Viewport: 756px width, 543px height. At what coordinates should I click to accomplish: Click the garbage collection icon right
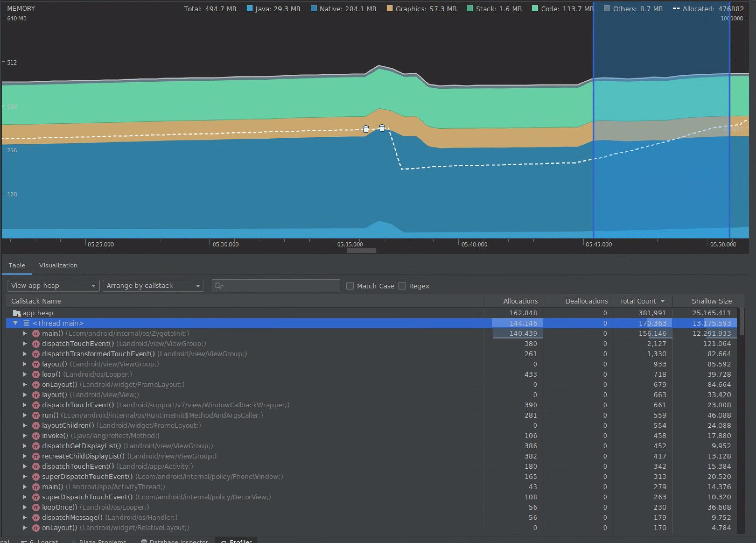[381, 127]
